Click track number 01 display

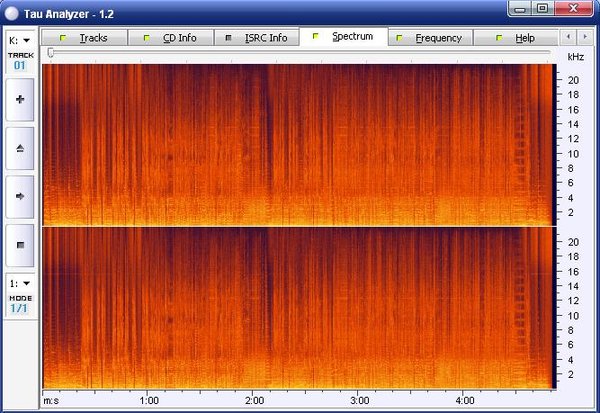click(x=20, y=65)
